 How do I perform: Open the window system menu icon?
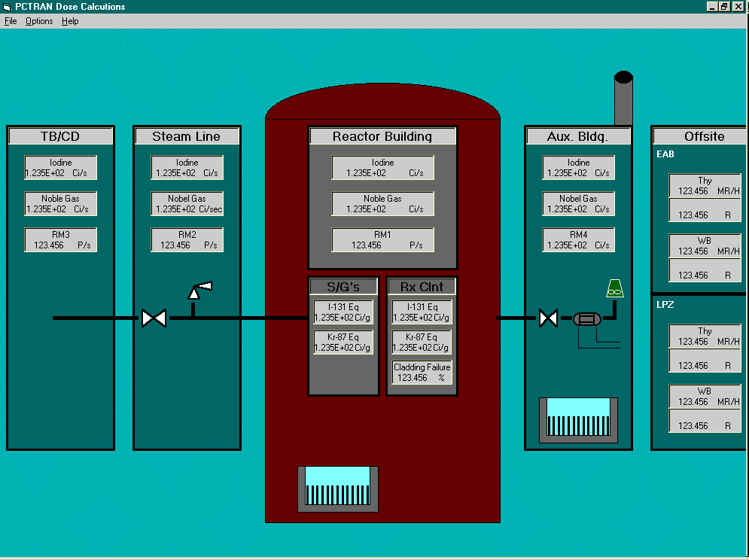pyautogui.click(x=7, y=7)
